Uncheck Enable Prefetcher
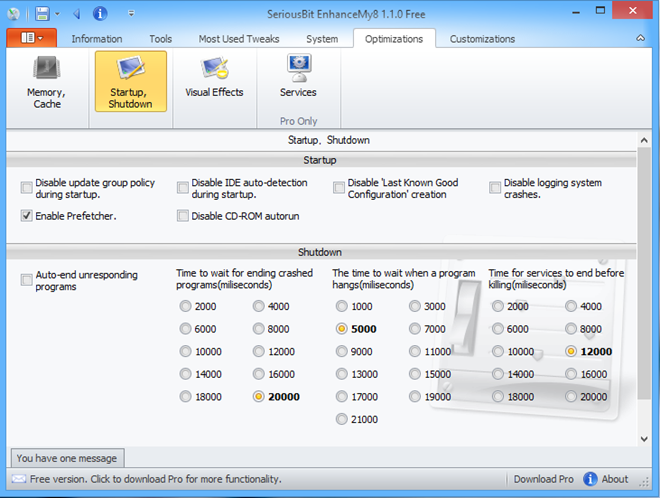Viewport: 660px width, 498px height. 27,216
